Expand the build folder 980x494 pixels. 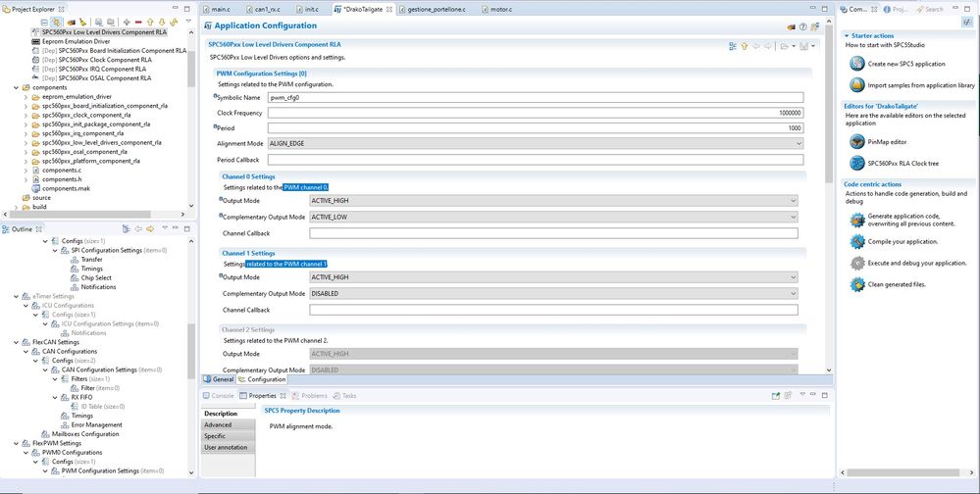(17, 207)
